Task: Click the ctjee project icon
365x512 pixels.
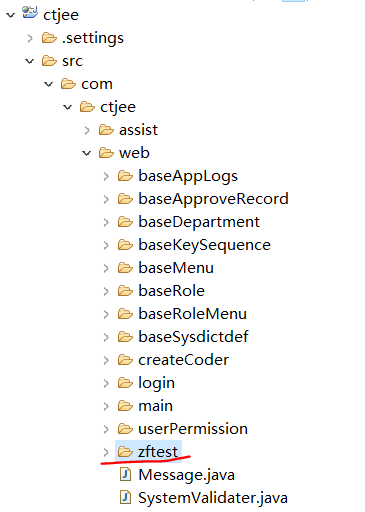Action: 30,13
